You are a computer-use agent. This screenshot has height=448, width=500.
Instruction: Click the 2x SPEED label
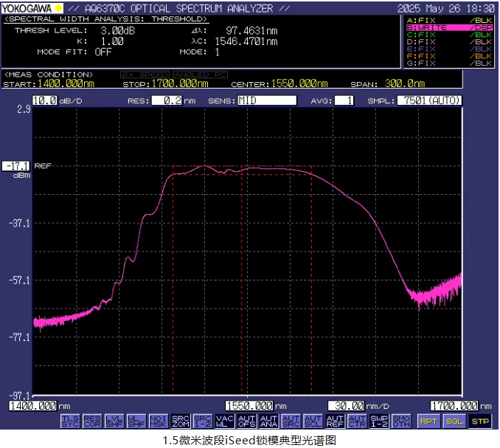point(145,75)
